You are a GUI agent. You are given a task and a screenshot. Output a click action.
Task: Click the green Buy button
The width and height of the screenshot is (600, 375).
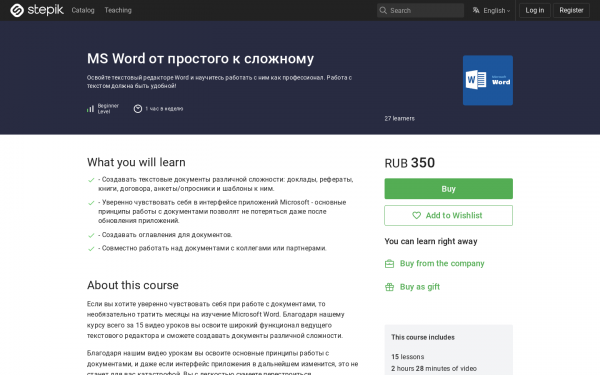(x=448, y=189)
